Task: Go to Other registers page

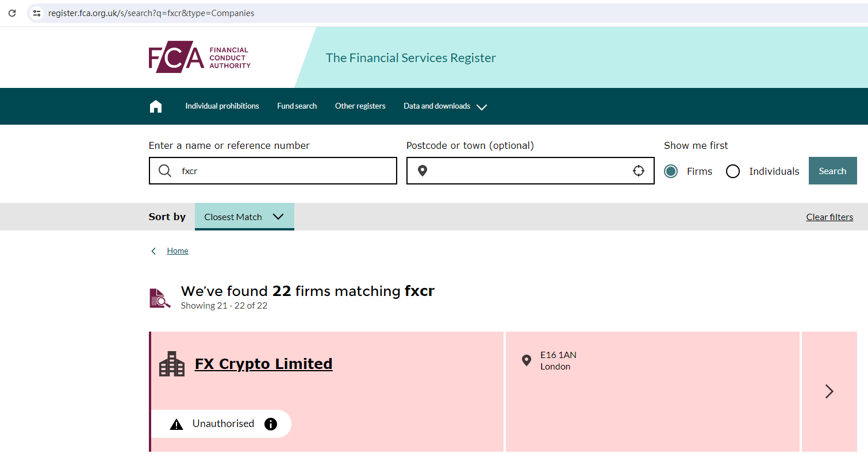Action: 360,106
